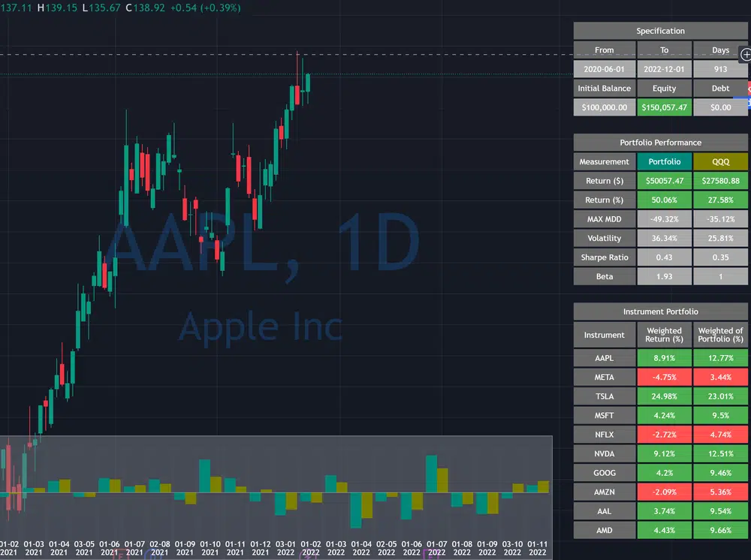
Task: Click the Sharpe Ratio row label
Action: 604,257
